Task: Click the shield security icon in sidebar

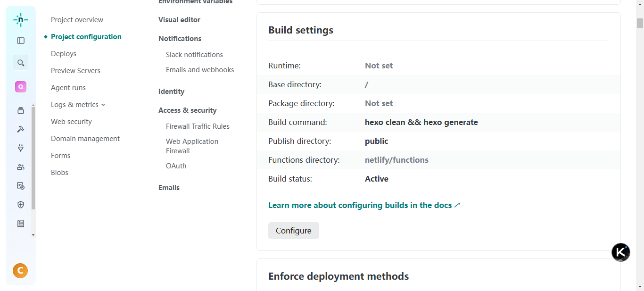Action: click(21, 205)
